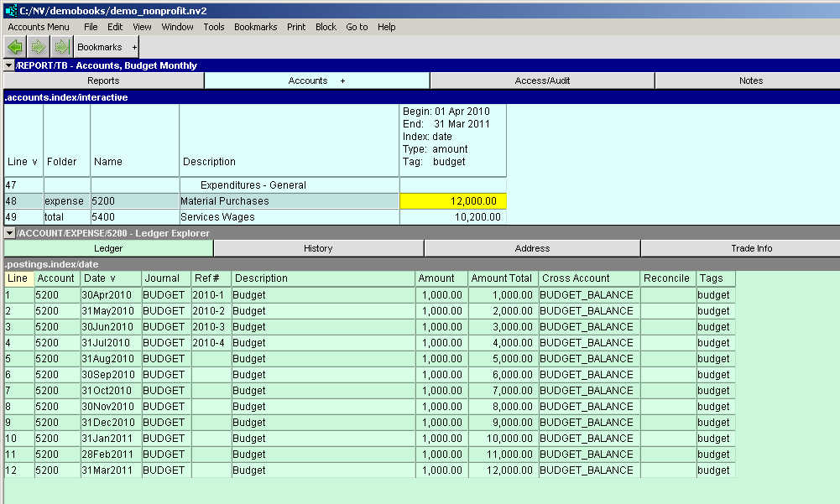Collapse the REPORT/TB Accounts panel arrow
Screen dimensions: 840x504
pos(9,65)
